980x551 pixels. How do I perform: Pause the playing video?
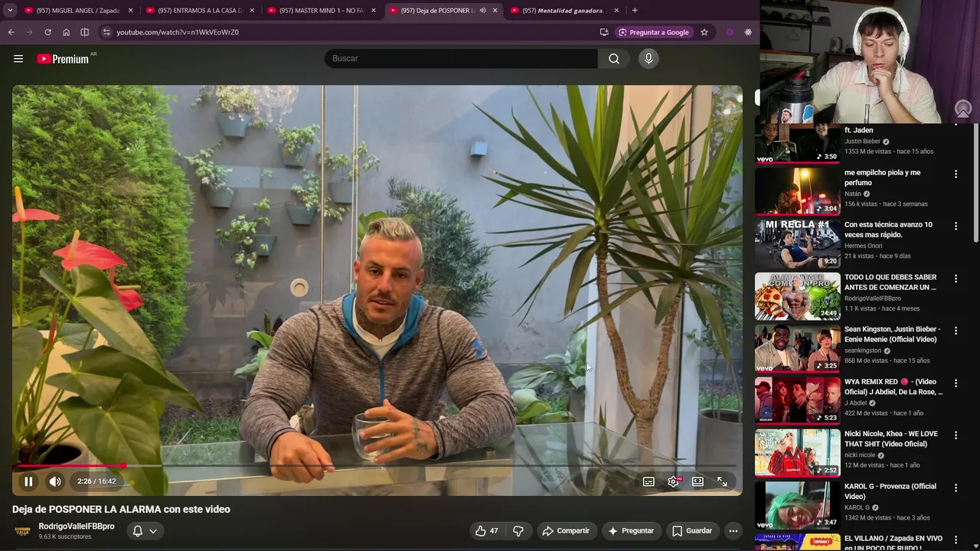[x=28, y=481]
